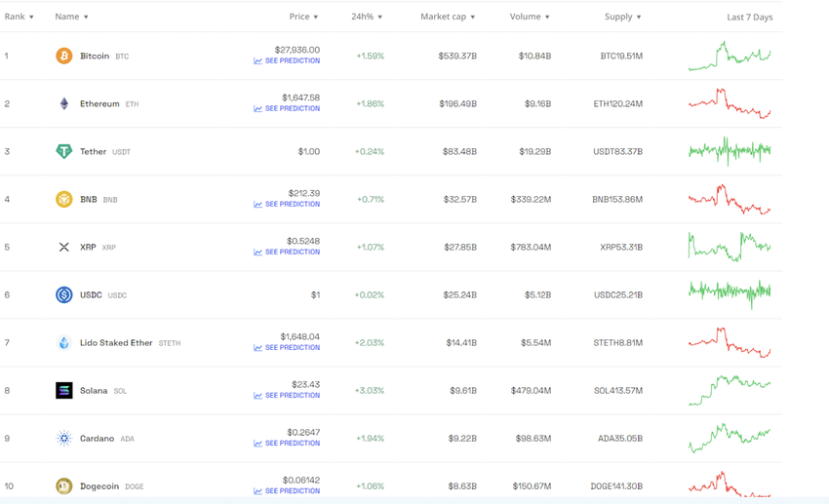Click the Solana logo icon
The width and height of the screenshot is (829, 504).
tap(64, 390)
